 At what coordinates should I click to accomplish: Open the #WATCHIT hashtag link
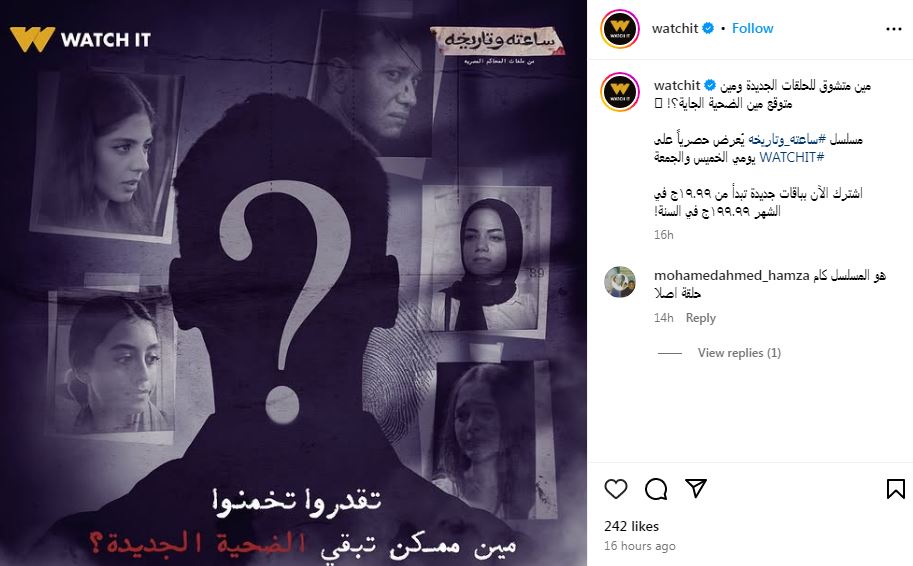[791, 157]
